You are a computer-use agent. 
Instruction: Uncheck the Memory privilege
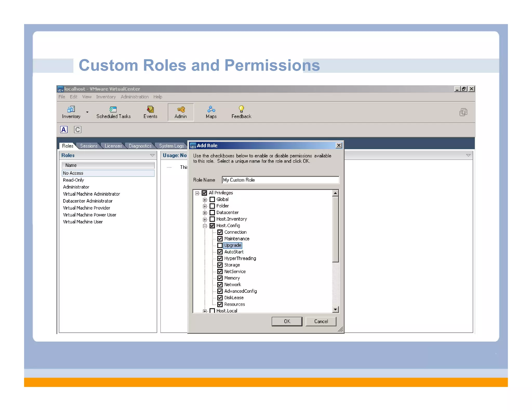click(220, 278)
